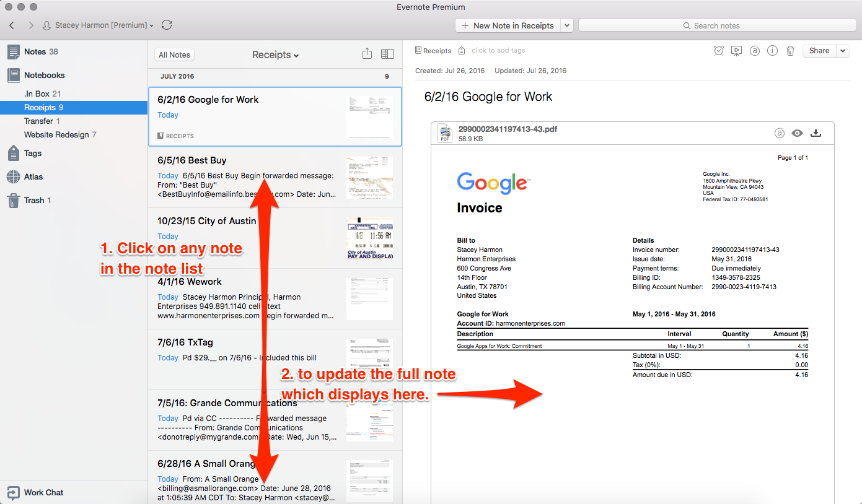Click Updated: Jul 26, 2016 date
This screenshot has height=504, width=862.
[530, 71]
